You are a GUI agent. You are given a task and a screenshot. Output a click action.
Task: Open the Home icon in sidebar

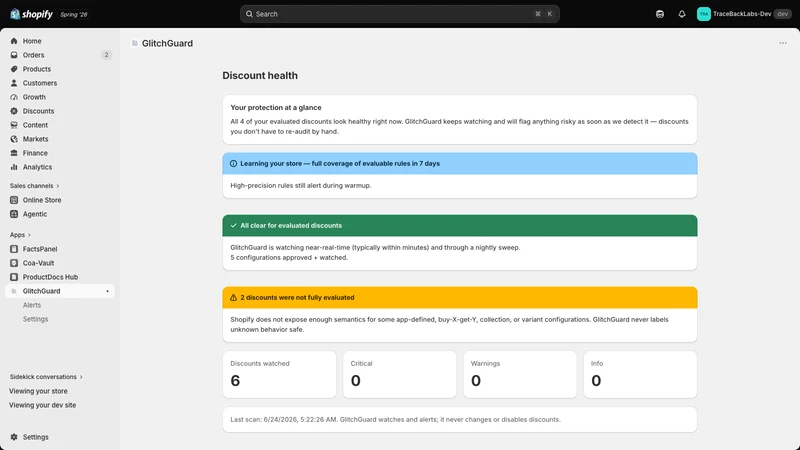[x=14, y=41]
